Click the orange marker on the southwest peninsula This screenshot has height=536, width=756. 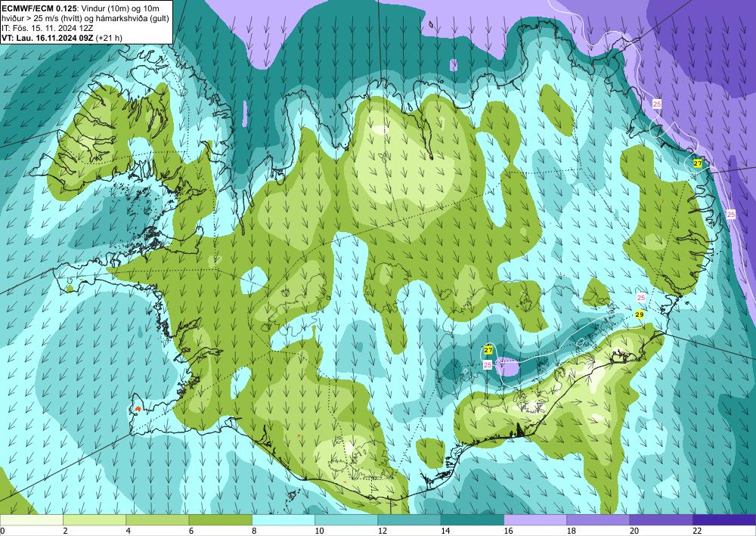pyautogui.click(x=138, y=409)
